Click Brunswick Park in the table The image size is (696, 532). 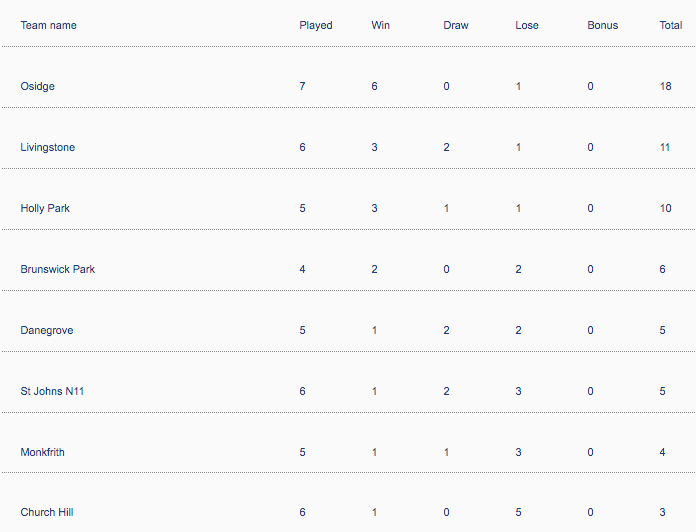pos(58,269)
